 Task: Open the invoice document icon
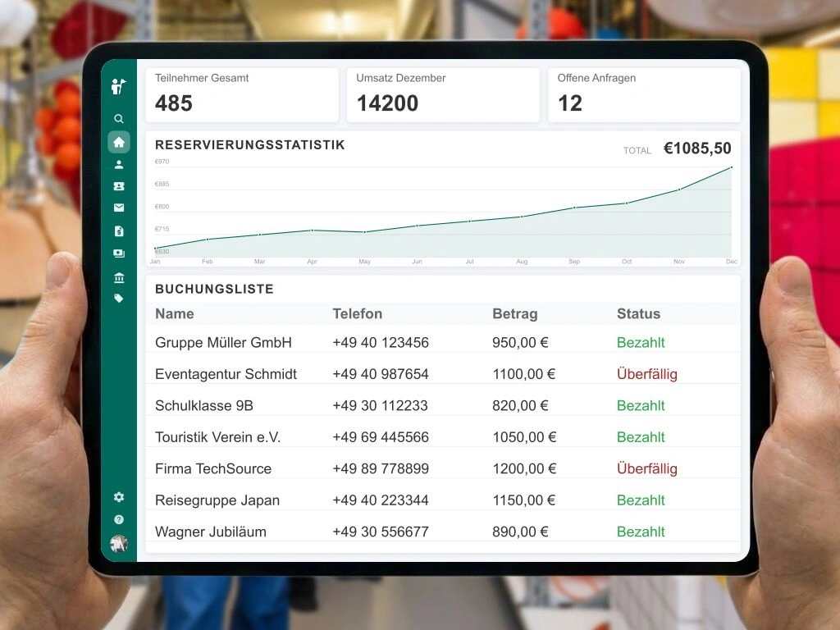coord(119,231)
